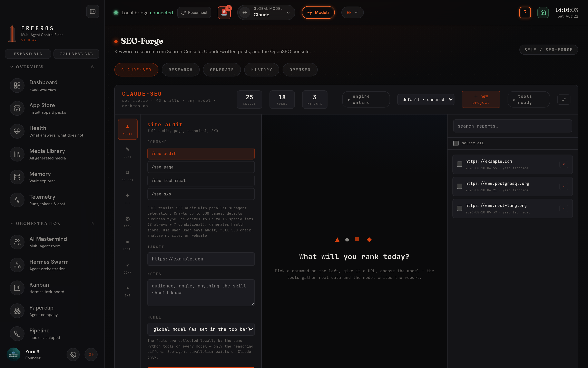588x368 pixels.
Task: Open AI Mastermind multi-agent room
Action: (52, 242)
